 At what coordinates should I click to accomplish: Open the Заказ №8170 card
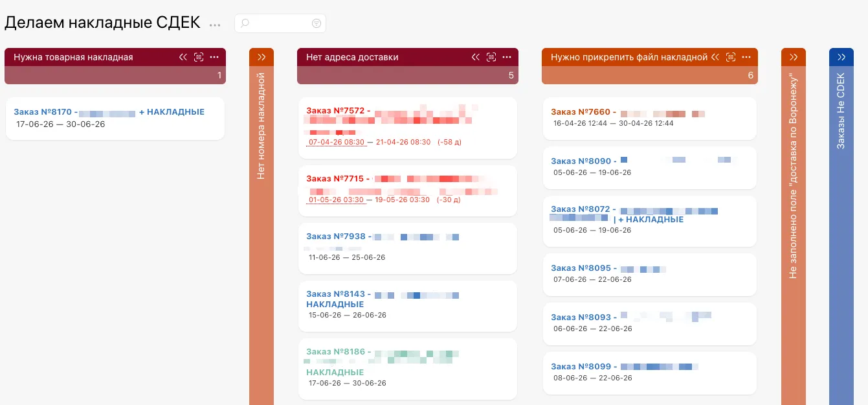(x=115, y=118)
